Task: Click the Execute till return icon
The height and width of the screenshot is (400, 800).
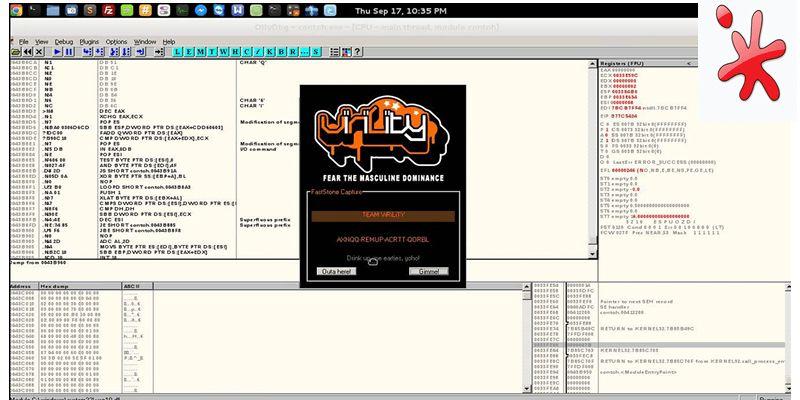Action: tap(141, 52)
